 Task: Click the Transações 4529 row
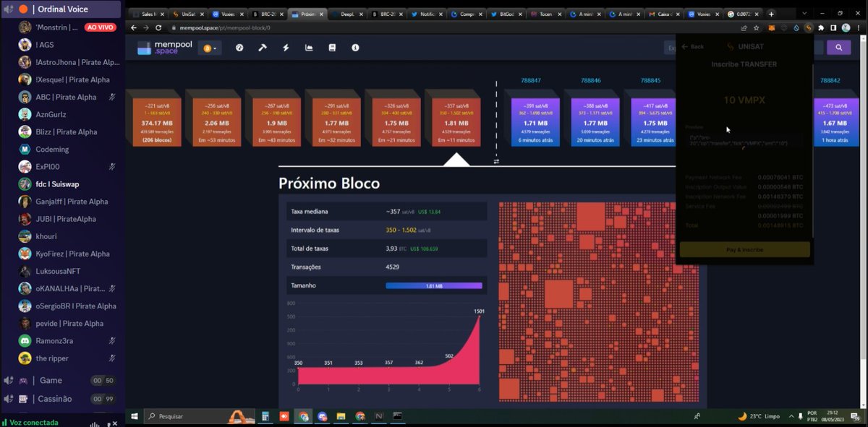click(x=387, y=267)
